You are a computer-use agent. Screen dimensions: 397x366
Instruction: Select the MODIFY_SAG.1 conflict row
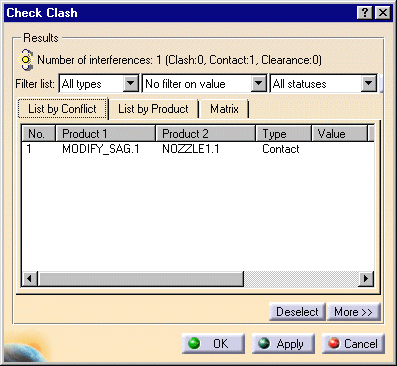tap(197, 149)
